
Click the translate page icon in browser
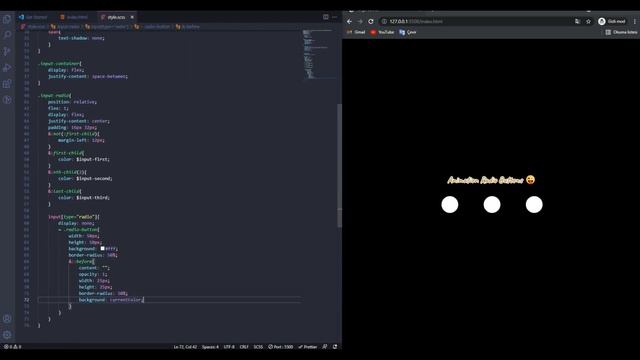coord(577,21)
